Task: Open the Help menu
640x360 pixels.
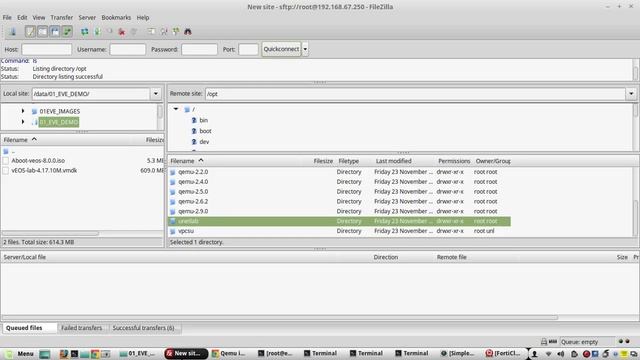Action: pyautogui.click(x=142, y=18)
